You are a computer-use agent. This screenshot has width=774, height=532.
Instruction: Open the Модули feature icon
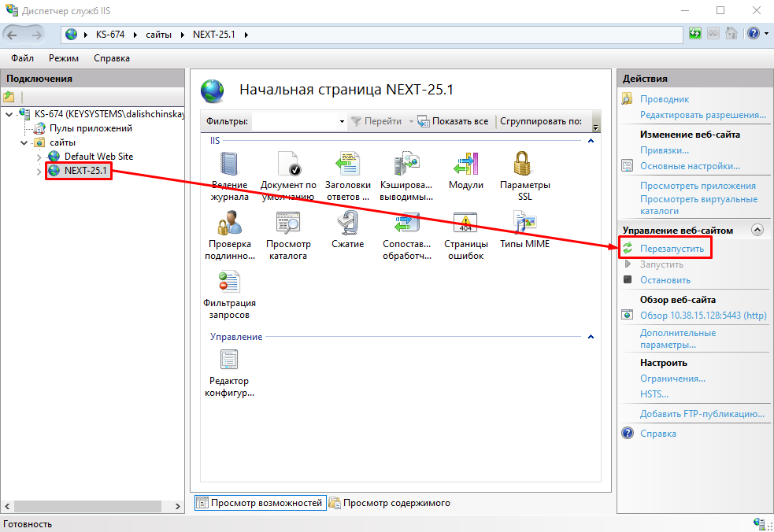click(x=465, y=165)
